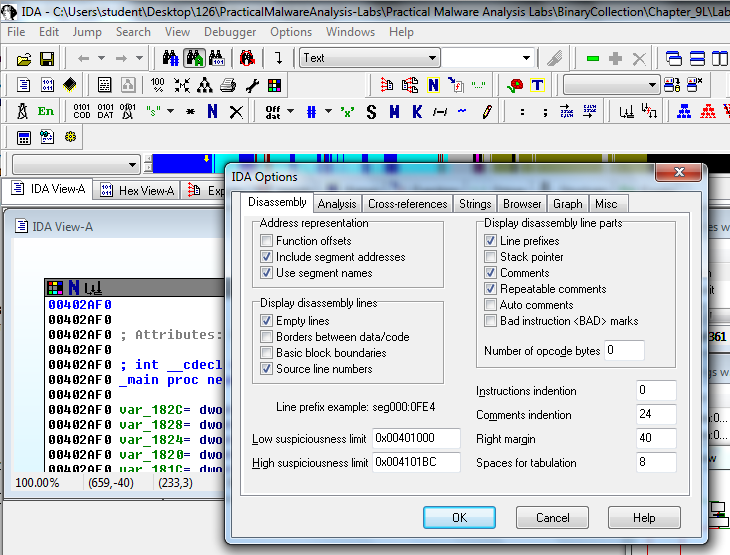Click the bold S string icon
The height and width of the screenshot is (555, 730).
click(x=371, y=112)
